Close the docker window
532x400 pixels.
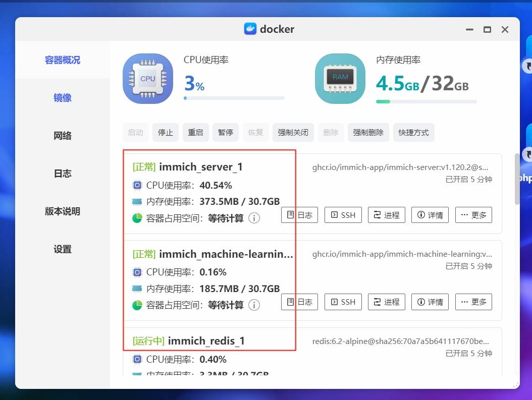click(x=505, y=29)
